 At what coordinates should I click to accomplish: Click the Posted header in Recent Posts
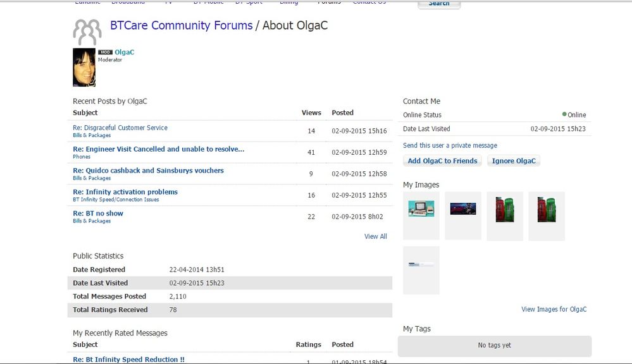pyautogui.click(x=343, y=112)
